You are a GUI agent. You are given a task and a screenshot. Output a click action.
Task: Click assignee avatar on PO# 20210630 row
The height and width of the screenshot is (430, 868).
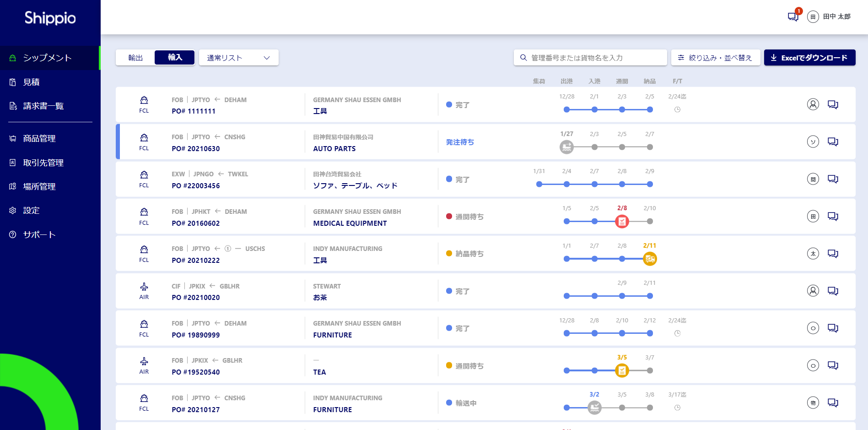pyautogui.click(x=813, y=142)
